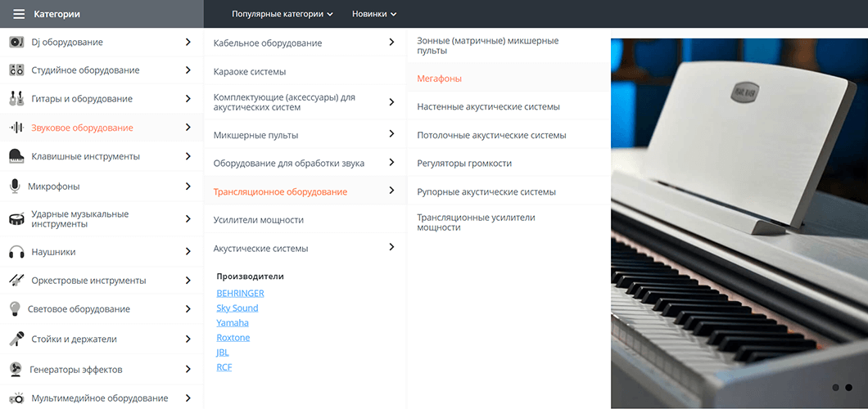Click the piano icon for Клавишные инструменты

16,156
